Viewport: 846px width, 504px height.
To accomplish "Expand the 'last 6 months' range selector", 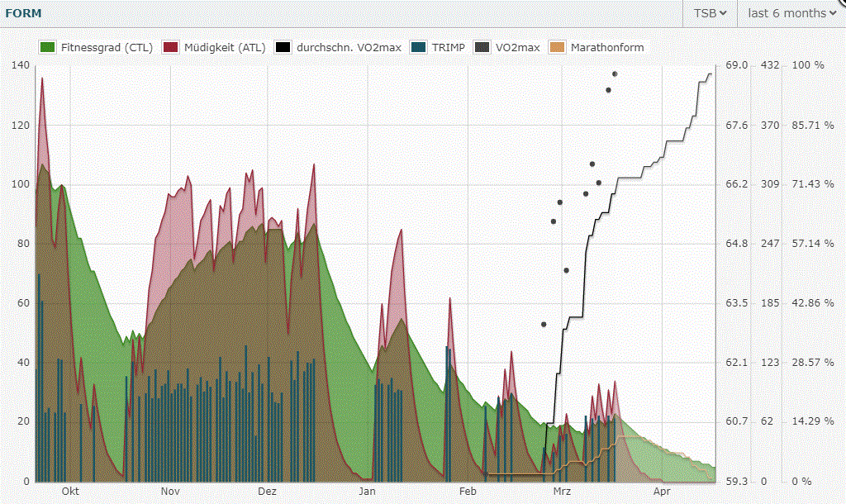I will [x=791, y=13].
